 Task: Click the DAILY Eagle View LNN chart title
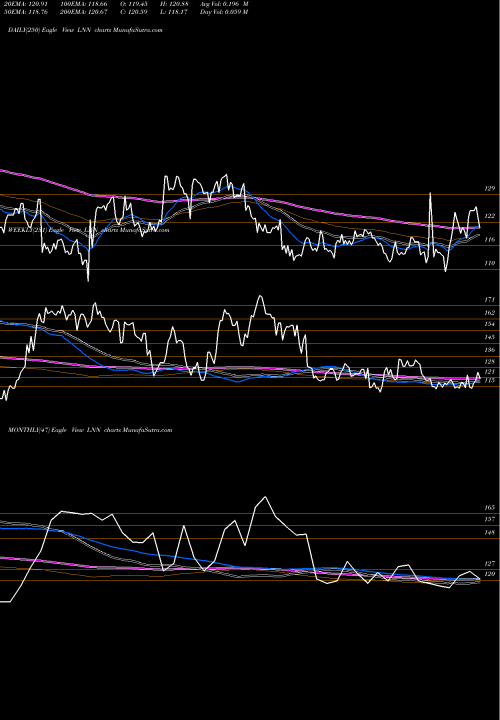click(x=85, y=30)
